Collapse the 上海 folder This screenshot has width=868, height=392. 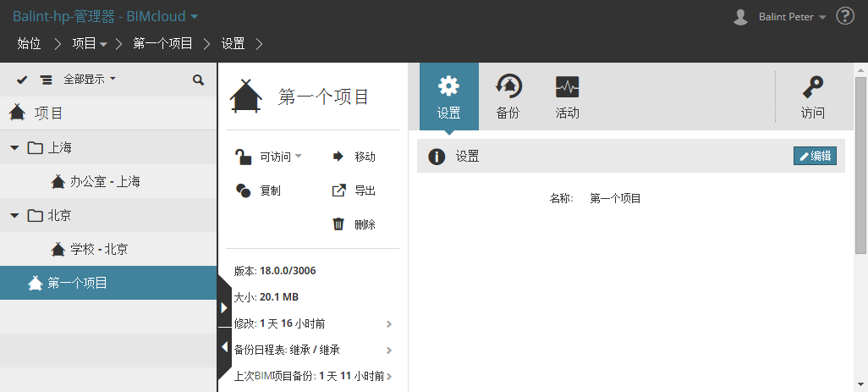pyautogui.click(x=15, y=148)
